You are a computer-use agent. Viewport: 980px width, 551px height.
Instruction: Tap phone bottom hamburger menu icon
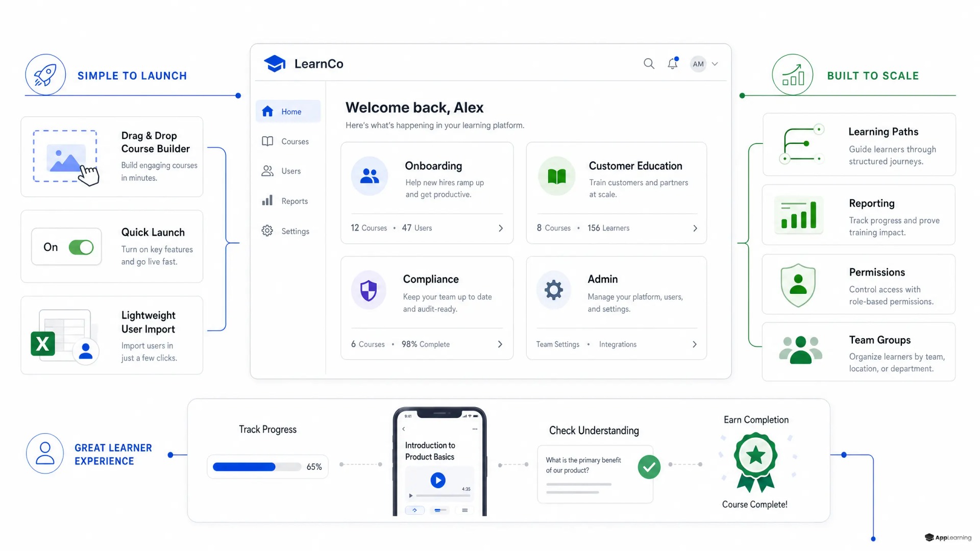[x=464, y=510]
